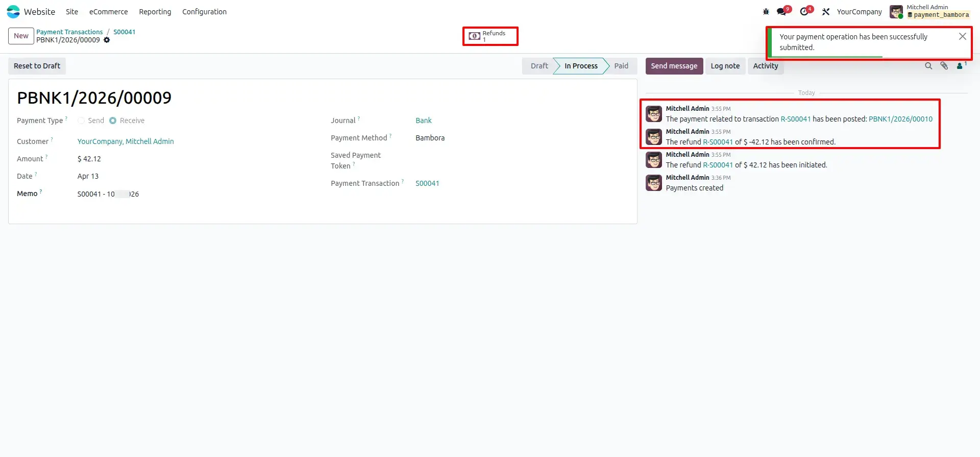The width and height of the screenshot is (980, 457).
Task: Open the tools wrench icon
Action: pos(826,12)
